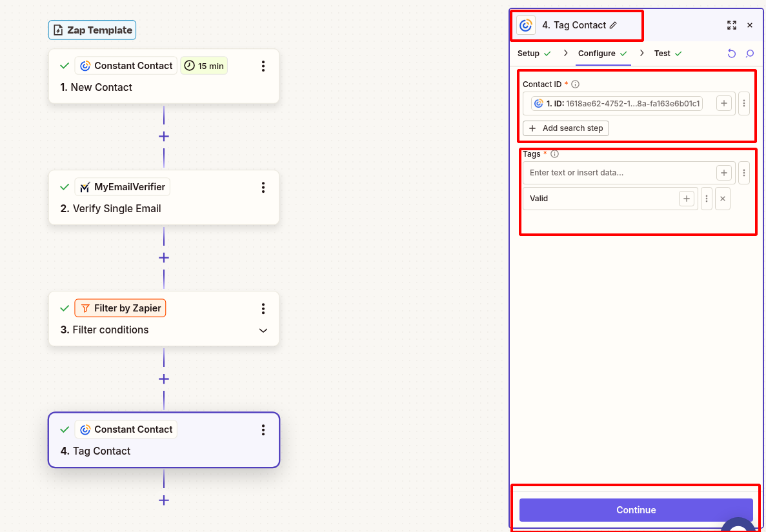Switch to the Test tab
The image size is (766, 532).
[x=662, y=54]
